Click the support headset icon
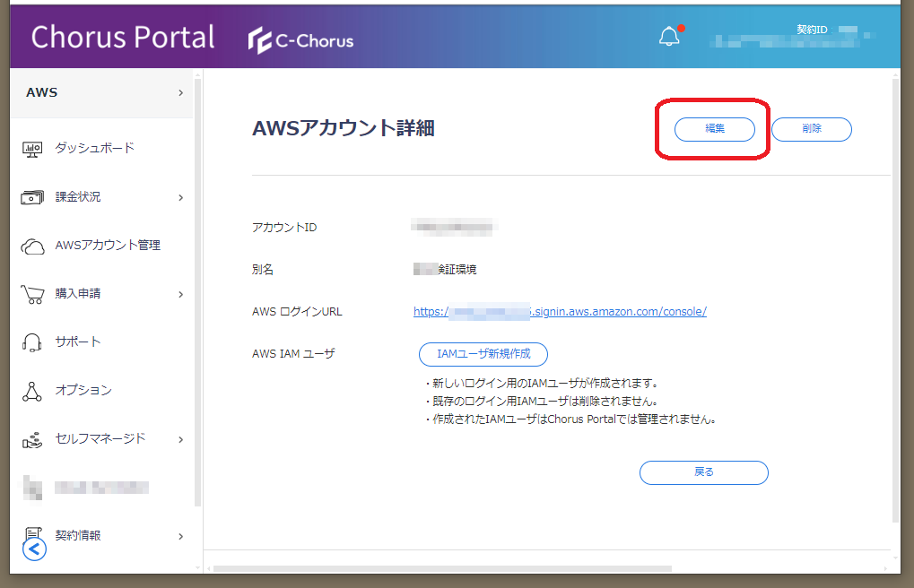914x588 pixels. (32, 342)
